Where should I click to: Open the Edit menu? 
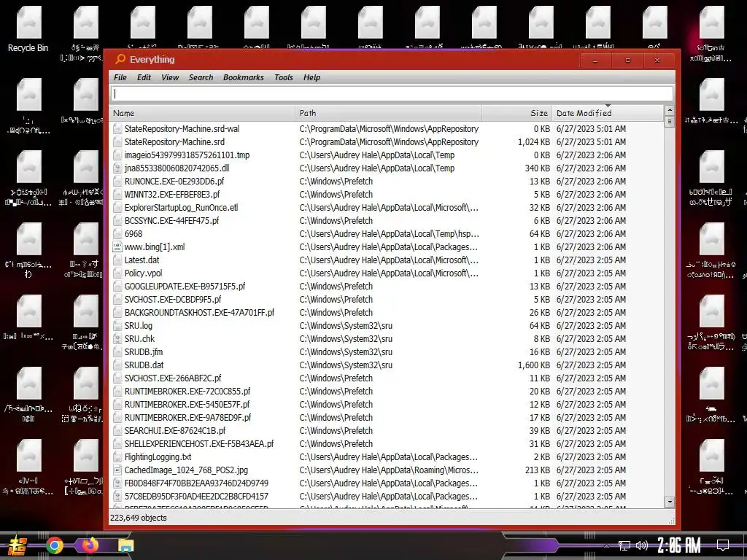144,77
